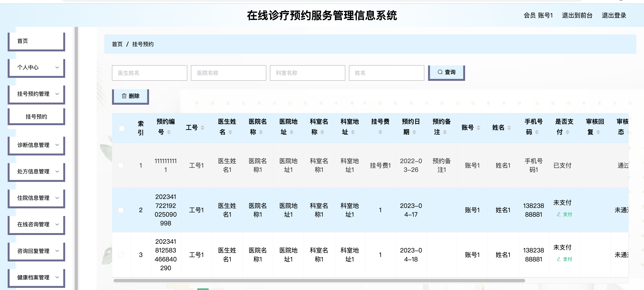The image size is (644, 290).
Task: Sort by 工号 column arrows
Action: tap(203, 128)
